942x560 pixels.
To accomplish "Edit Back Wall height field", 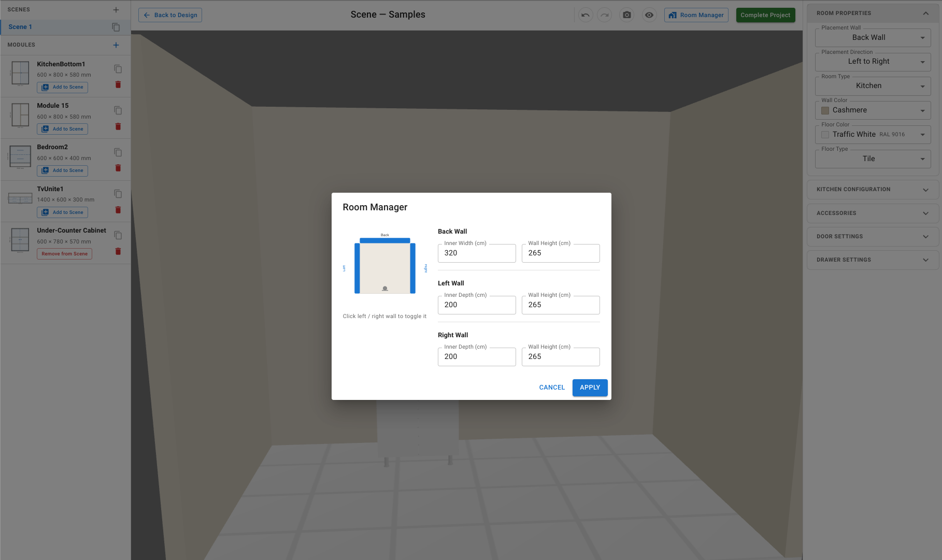I will click(561, 253).
